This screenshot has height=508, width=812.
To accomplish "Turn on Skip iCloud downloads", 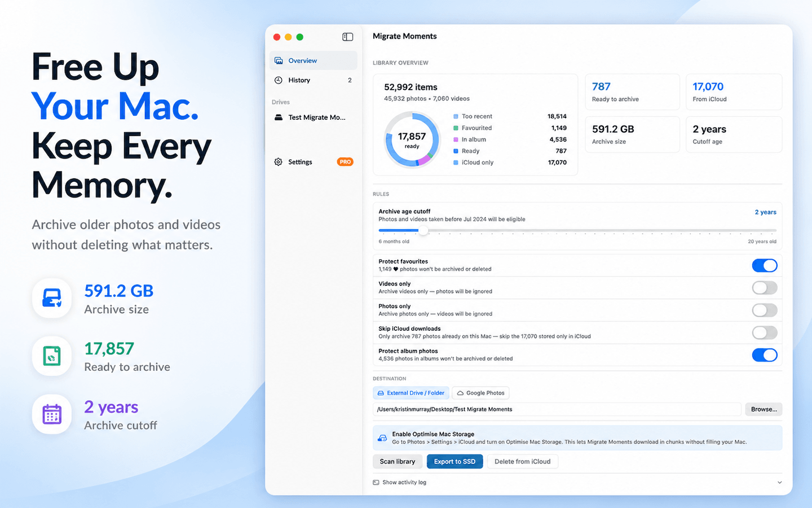I will coord(765,332).
